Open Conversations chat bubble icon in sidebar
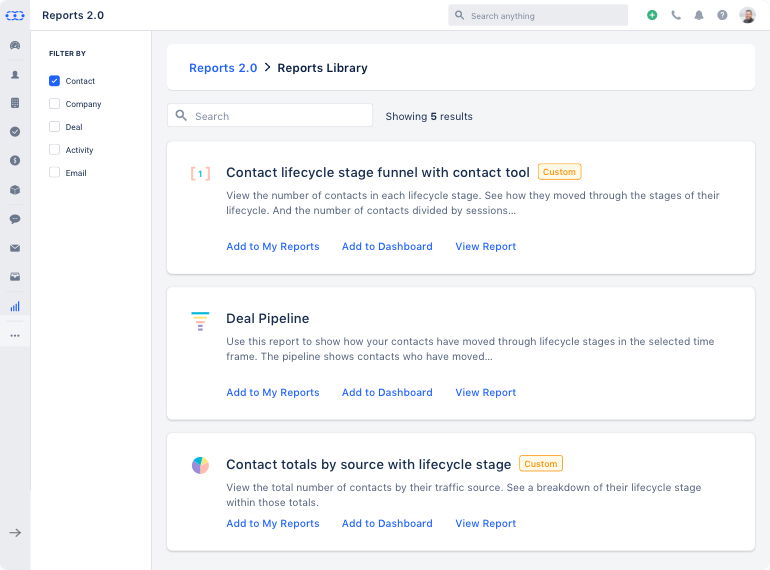Image resolution: width=770 pixels, height=570 pixels. 15,219
